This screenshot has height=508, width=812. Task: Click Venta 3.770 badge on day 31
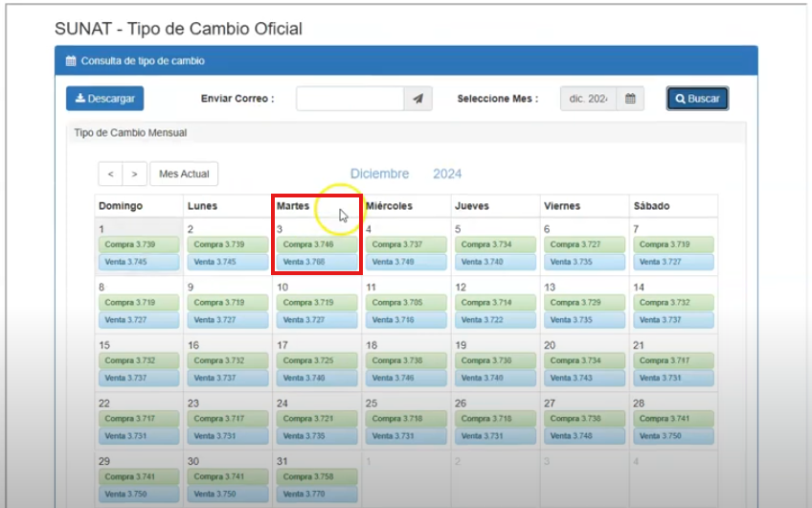316,494
